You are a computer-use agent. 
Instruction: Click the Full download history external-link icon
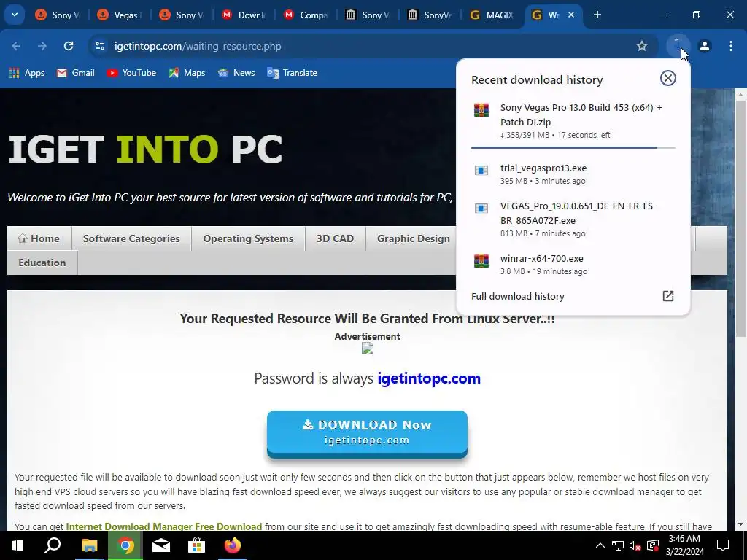point(668,296)
